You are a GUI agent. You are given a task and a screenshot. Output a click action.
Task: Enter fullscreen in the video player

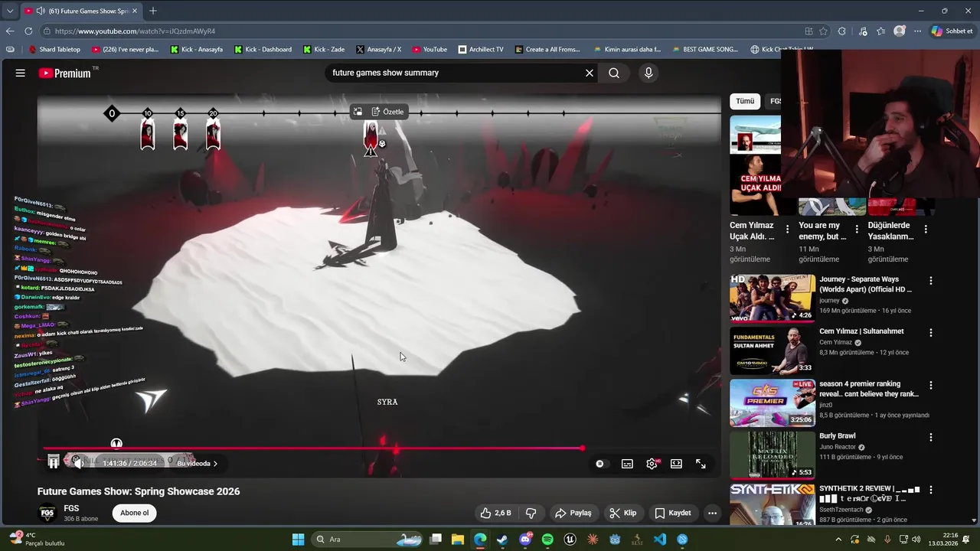[701, 464]
